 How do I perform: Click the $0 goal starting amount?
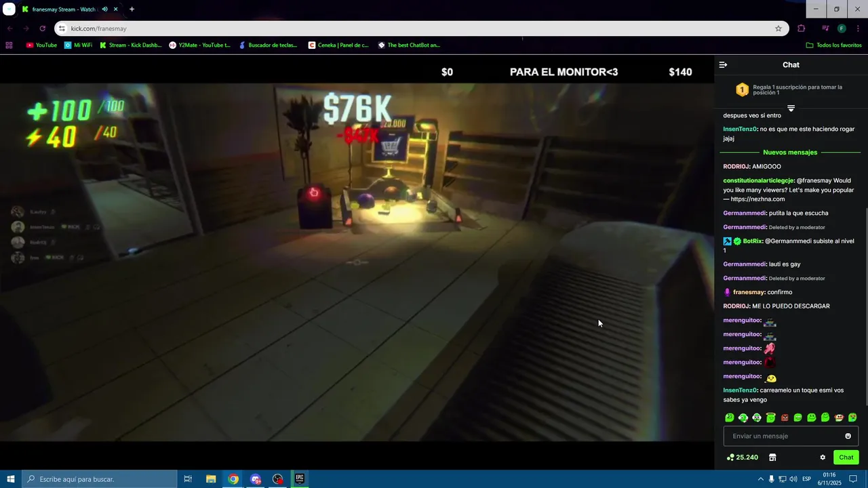pos(447,72)
